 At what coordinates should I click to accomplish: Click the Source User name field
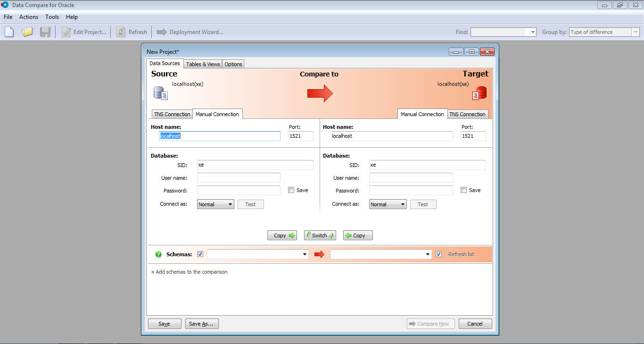click(239, 178)
